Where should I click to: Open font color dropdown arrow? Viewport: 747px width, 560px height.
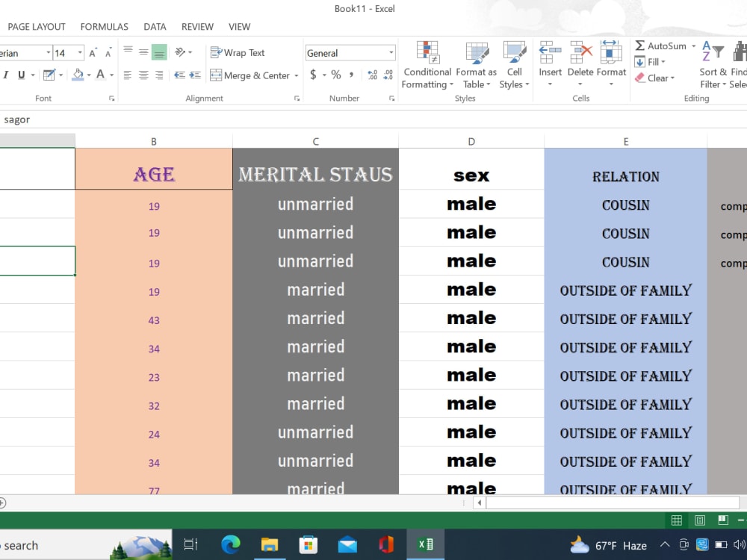pyautogui.click(x=111, y=75)
